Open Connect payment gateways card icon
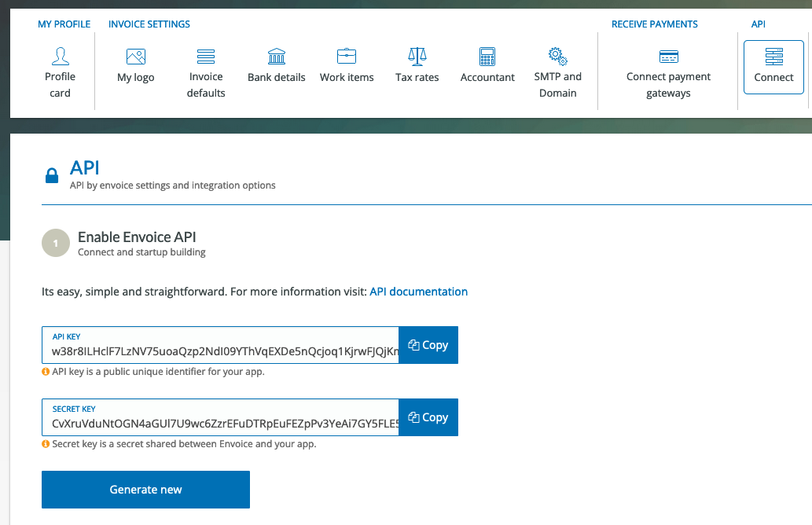The image size is (812, 525). coord(669,57)
